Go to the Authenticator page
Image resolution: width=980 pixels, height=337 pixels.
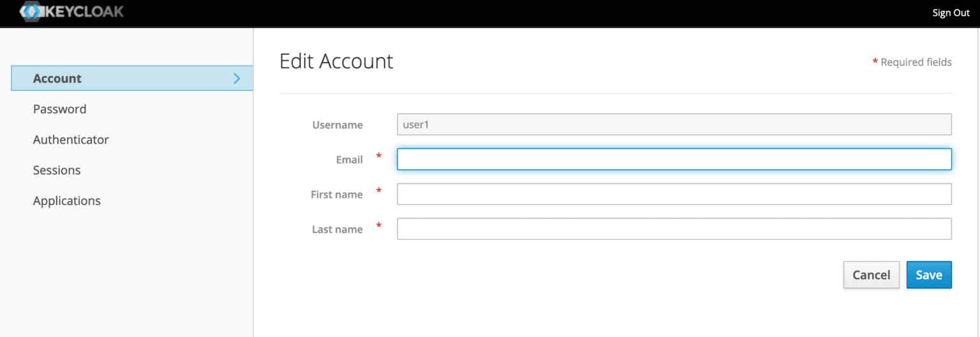click(71, 140)
